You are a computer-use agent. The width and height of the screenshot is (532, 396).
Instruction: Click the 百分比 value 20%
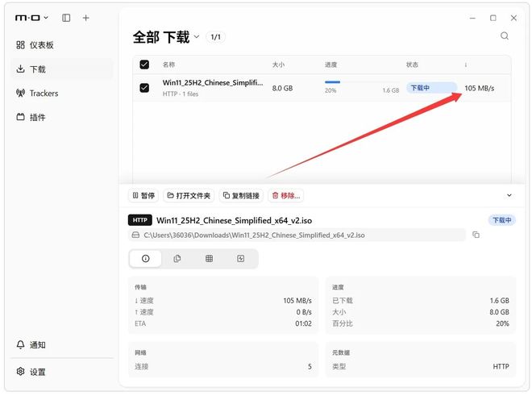coord(502,323)
